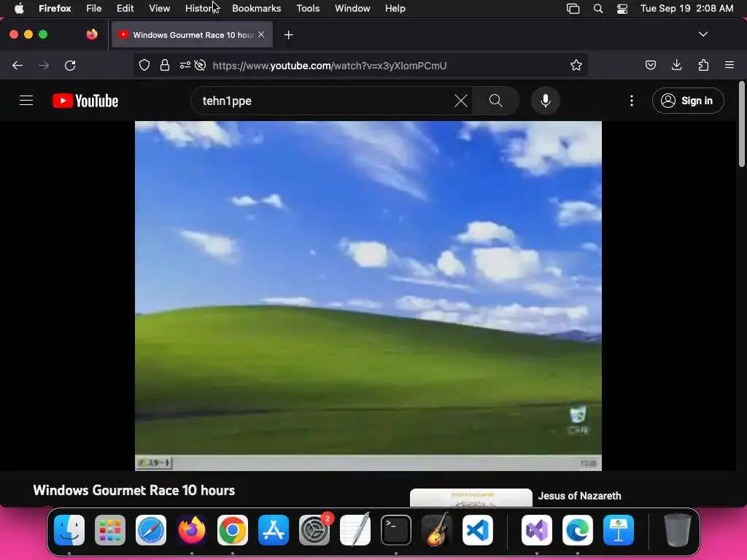Image resolution: width=747 pixels, height=560 pixels.
Task: Open Firefox application menu
Action: [729, 65]
